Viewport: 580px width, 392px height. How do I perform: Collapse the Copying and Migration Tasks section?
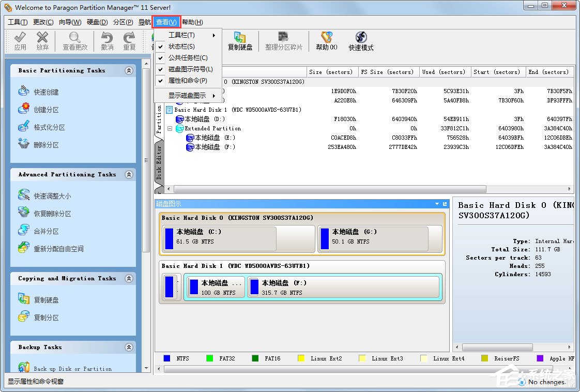(x=129, y=278)
